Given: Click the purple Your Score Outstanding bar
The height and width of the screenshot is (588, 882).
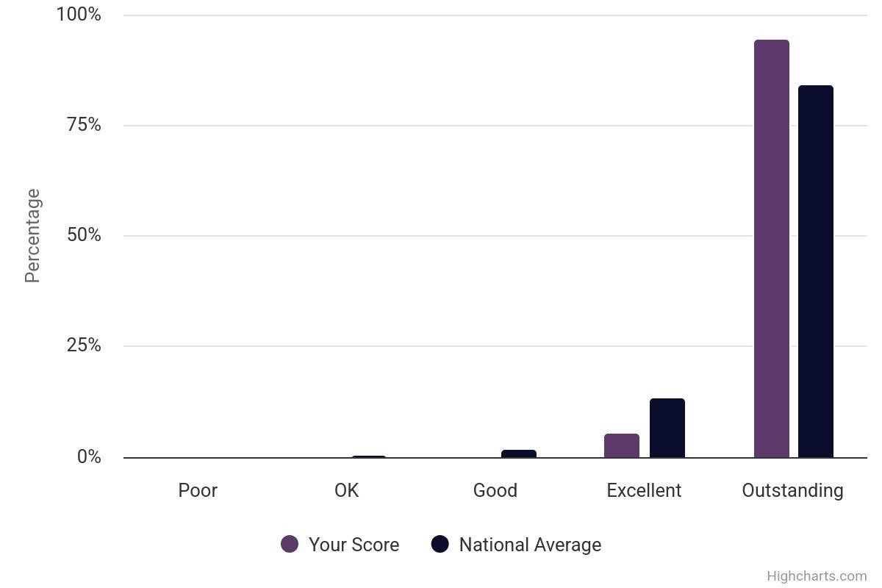Looking at the screenshot, I should click(771, 248).
